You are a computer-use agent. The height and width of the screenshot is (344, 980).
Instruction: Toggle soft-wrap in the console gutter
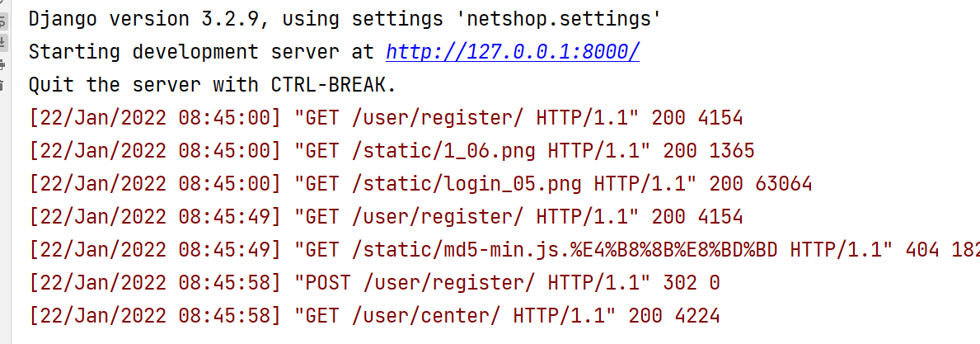[2, 22]
